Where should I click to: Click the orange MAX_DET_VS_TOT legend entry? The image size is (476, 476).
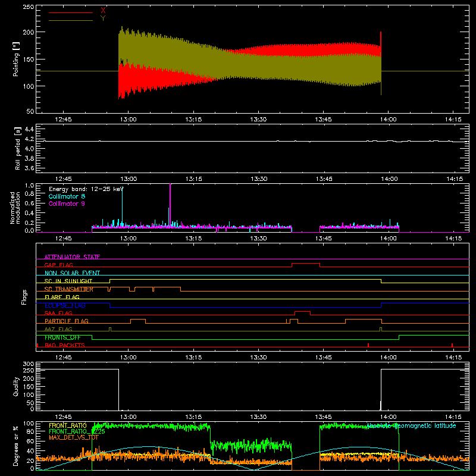click(73, 437)
